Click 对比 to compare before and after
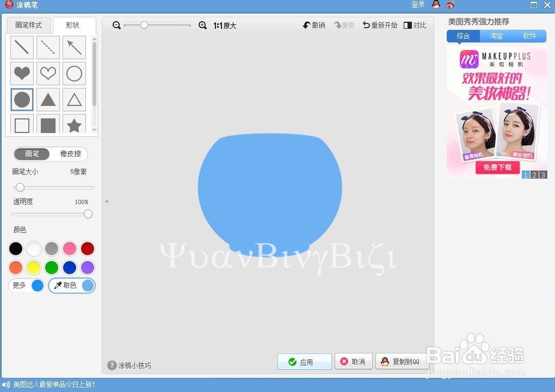555x392 pixels. pyautogui.click(x=415, y=25)
